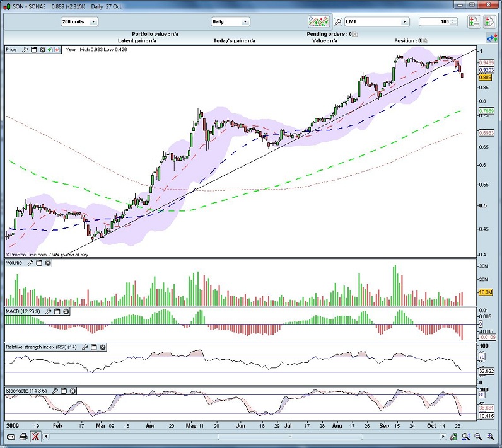
Task: Toggle trading chart indicators button
Action: pyautogui.click(x=318, y=22)
